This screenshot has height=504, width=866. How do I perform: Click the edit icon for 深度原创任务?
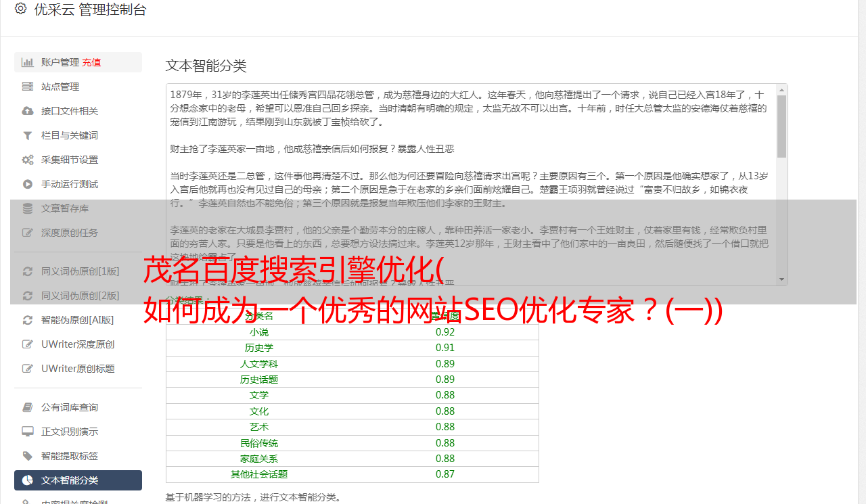28,233
